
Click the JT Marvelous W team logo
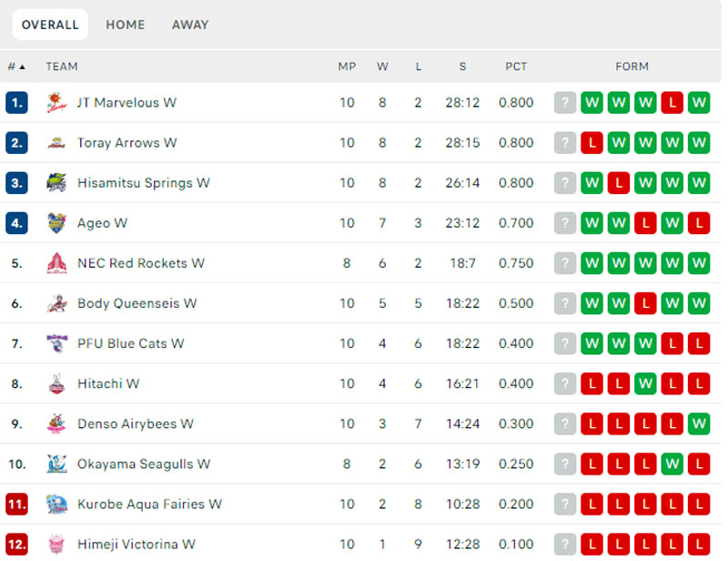point(56,103)
